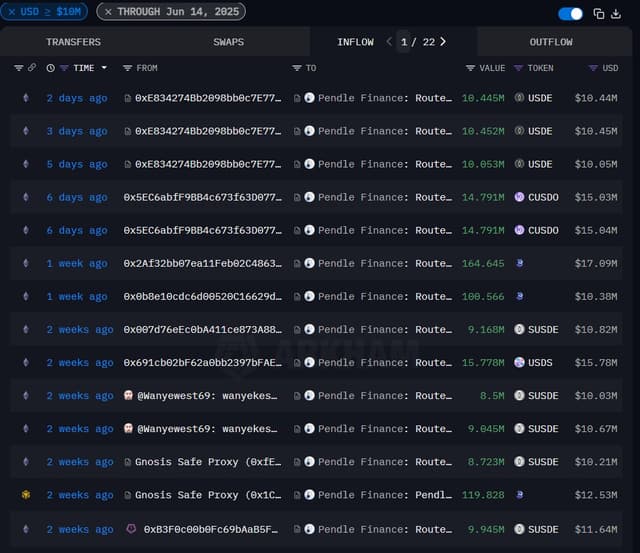Viewport: 640px width, 553px height.
Task: Click the Ethereum chain icon in $10.44M row
Action: [26, 98]
